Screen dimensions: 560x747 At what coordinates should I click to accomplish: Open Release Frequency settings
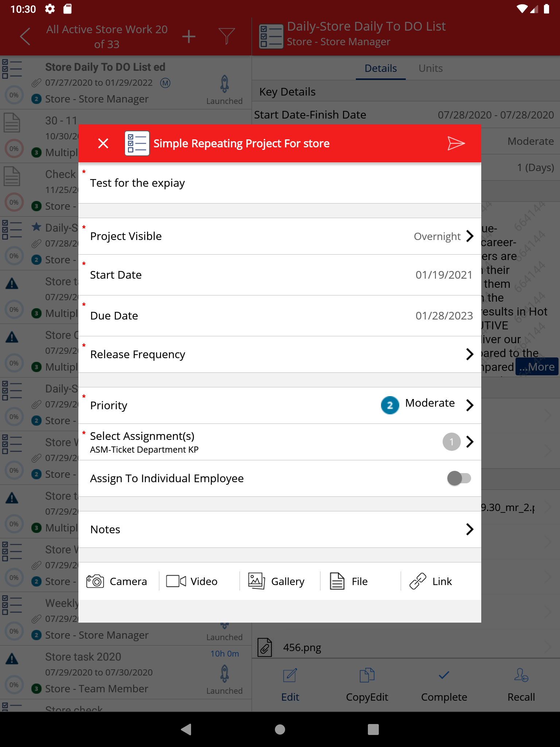(x=280, y=354)
